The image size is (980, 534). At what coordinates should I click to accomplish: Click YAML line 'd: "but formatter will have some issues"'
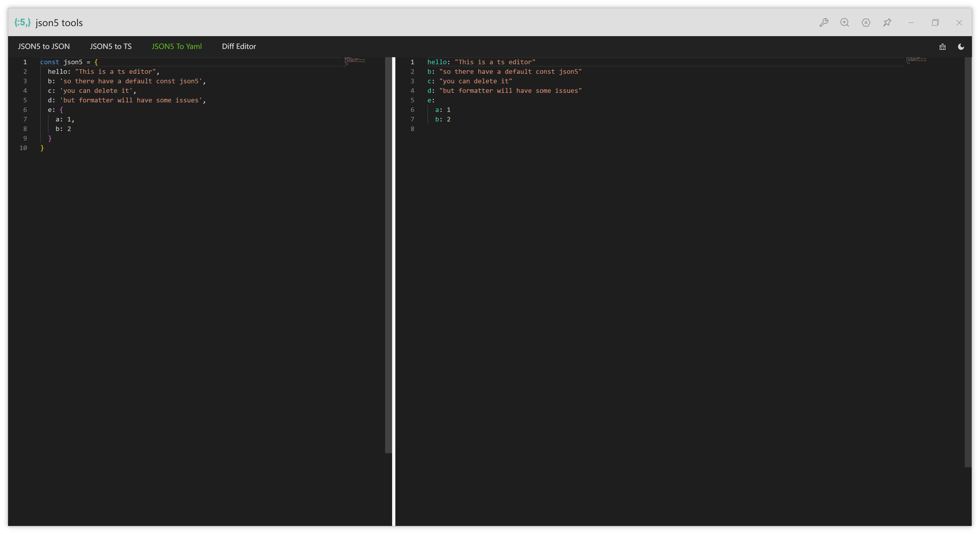point(505,91)
